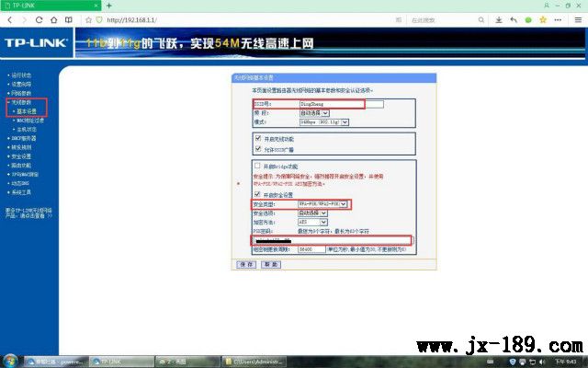
Task: Open 设置向导 in sidebar
Action: (x=21, y=84)
